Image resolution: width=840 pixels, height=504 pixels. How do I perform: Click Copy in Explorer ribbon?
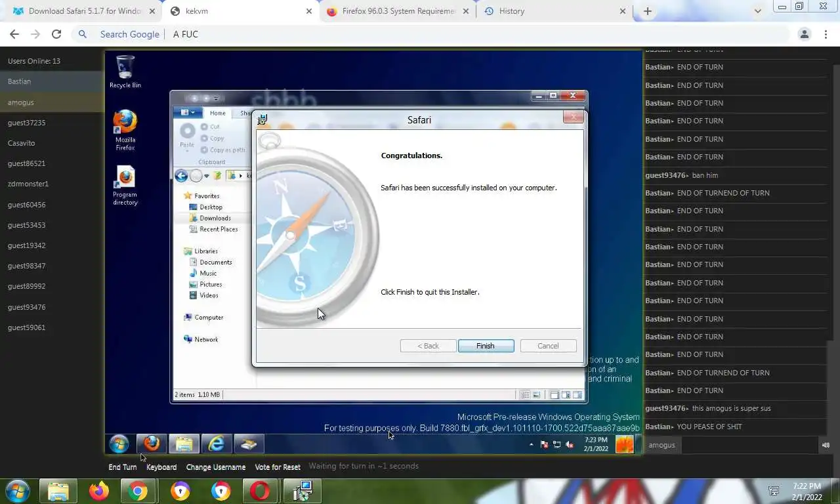212,138
